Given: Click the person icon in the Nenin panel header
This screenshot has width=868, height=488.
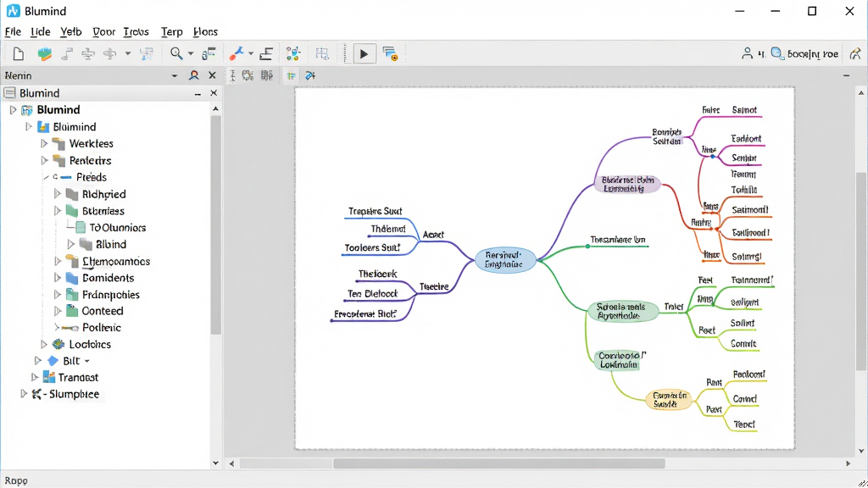Looking at the screenshot, I should (x=194, y=75).
